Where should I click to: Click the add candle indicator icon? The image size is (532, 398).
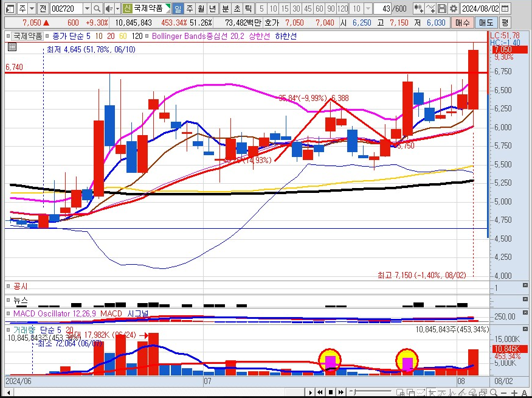point(418,9)
